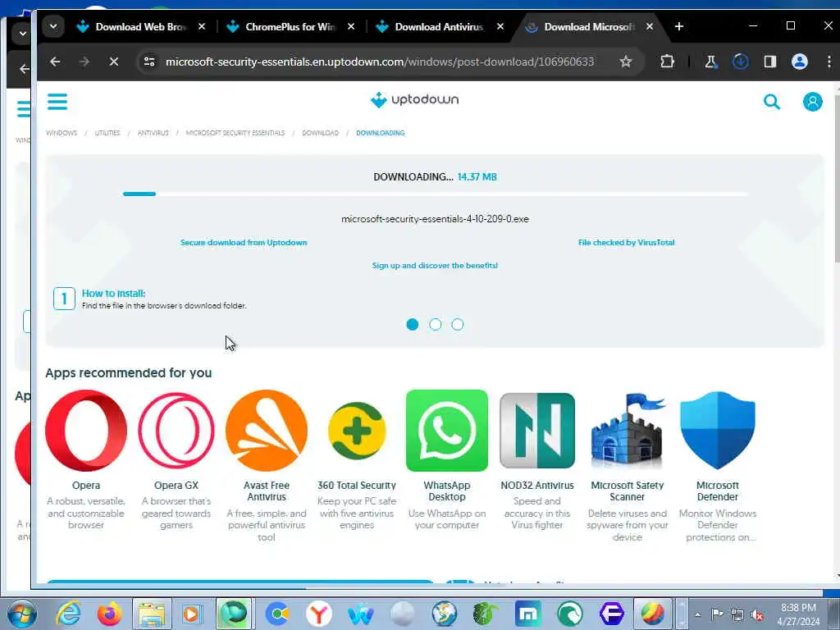840x630 pixels.
Task: Select the third carousel dot
Action: click(x=457, y=324)
